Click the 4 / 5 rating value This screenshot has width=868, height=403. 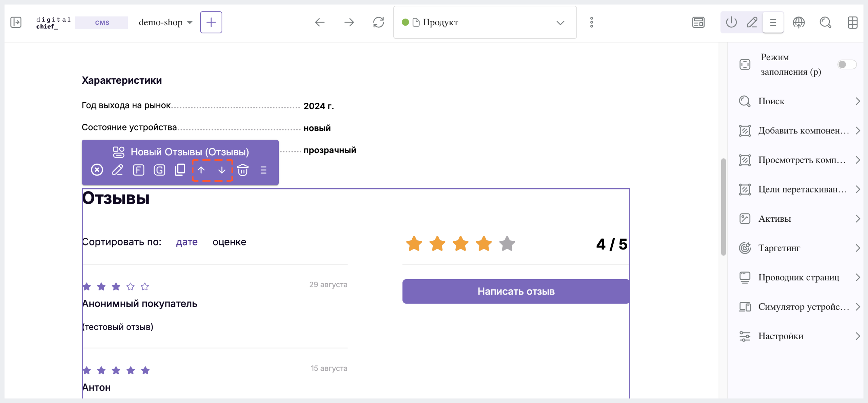[x=612, y=244]
